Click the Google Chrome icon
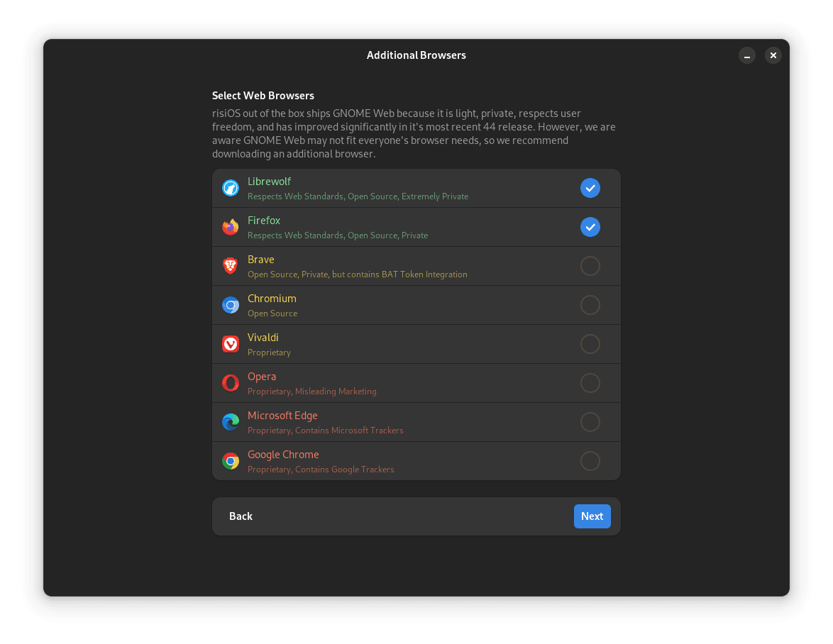 coord(231,461)
